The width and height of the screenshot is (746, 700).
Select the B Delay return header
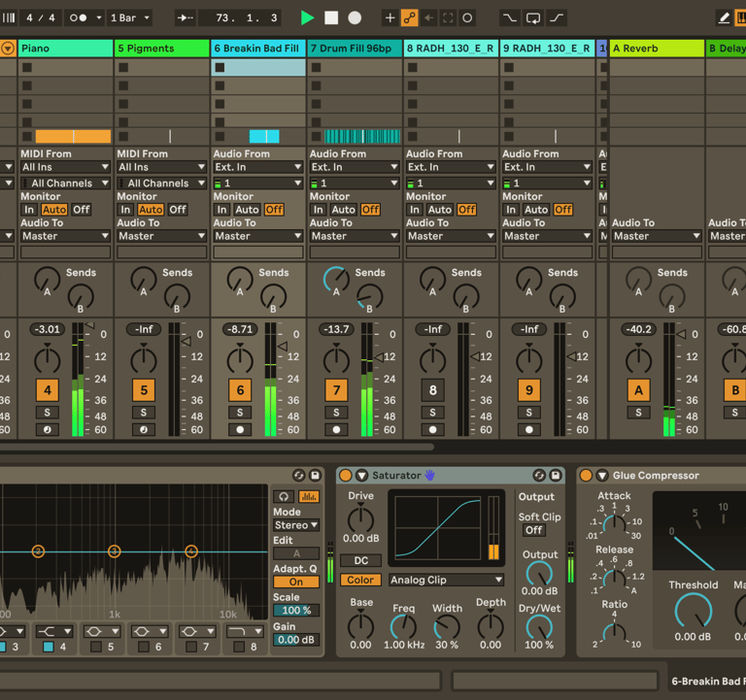tap(726, 49)
